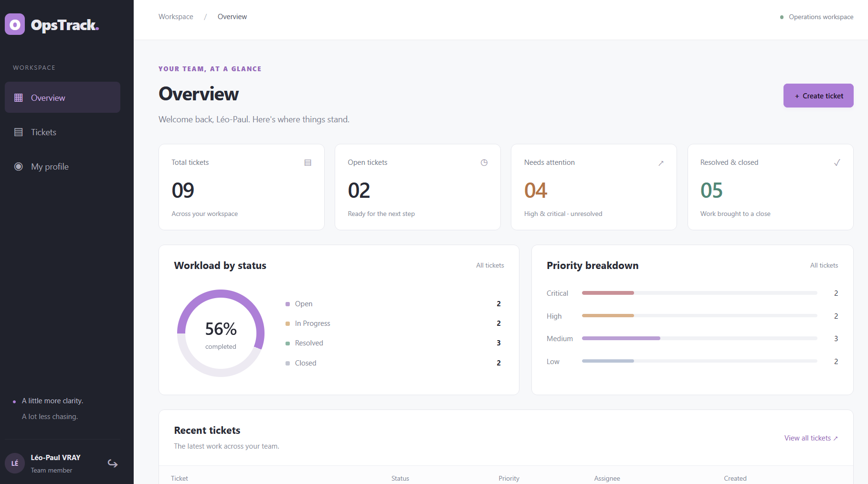Click the arrow icon on Needs attention card
868x484 pixels.
click(661, 163)
